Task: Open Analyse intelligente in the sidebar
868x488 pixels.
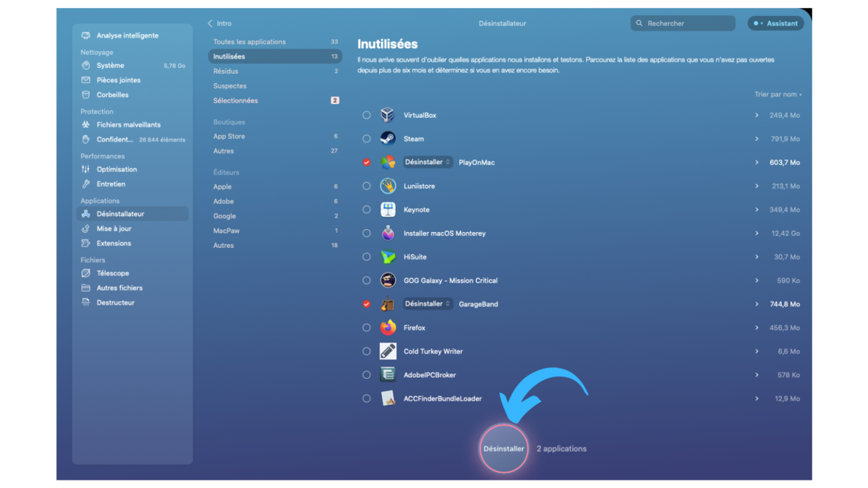Action: (x=132, y=35)
